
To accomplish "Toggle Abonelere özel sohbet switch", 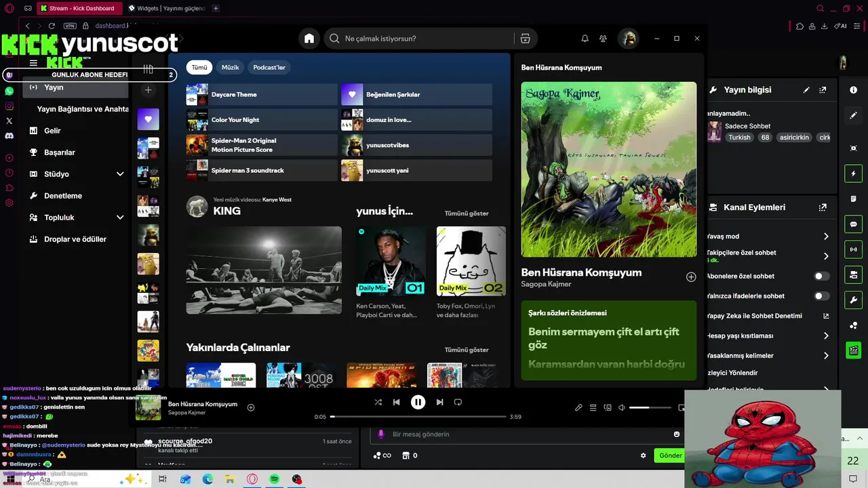I will 822,277.
